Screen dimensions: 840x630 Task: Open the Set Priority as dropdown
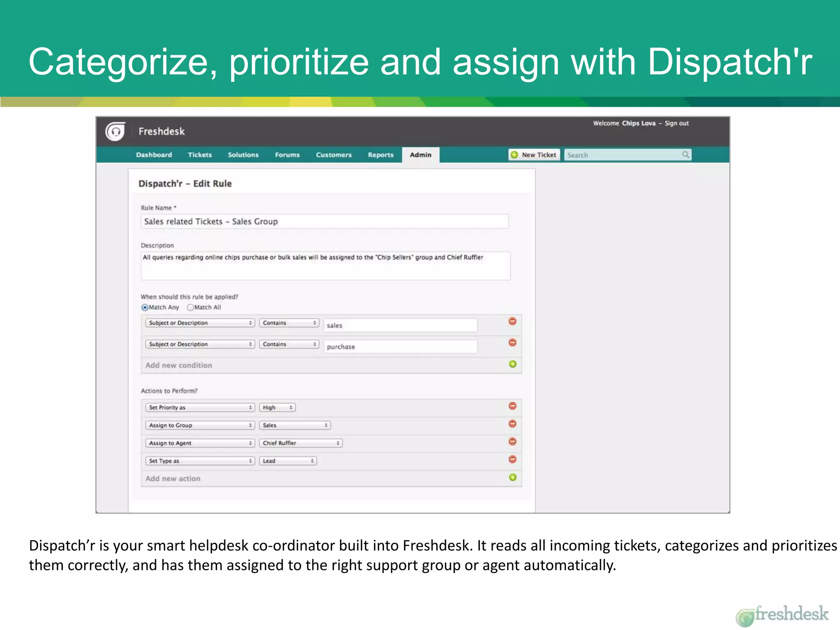200,408
